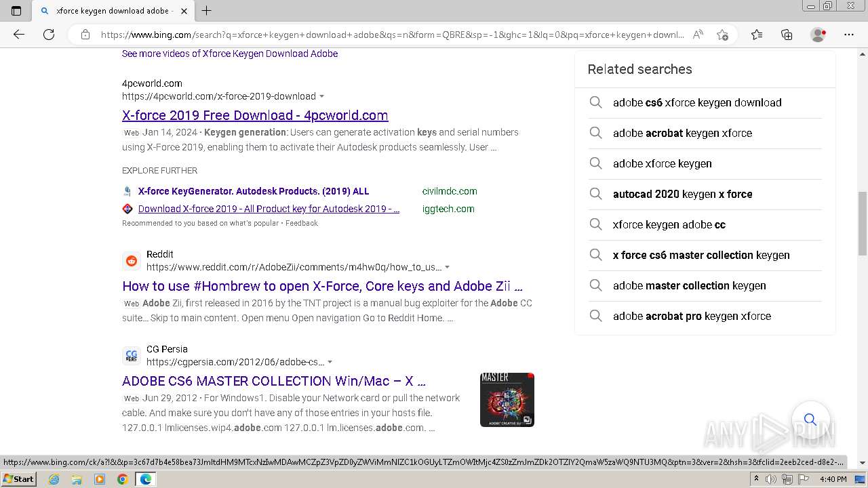The width and height of the screenshot is (868, 488).
Task: Select adobe master collection keygen suggestion
Action: (x=705, y=285)
